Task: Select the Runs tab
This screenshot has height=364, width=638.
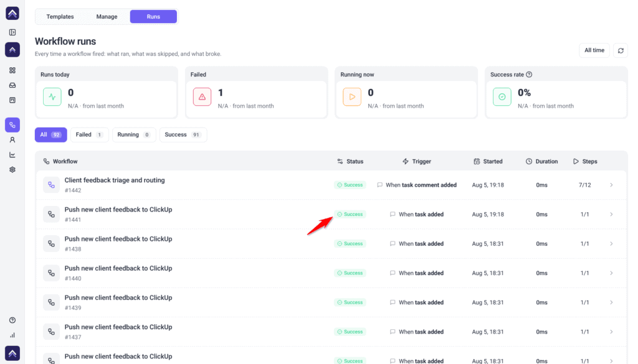Action: (x=153, y=17)
